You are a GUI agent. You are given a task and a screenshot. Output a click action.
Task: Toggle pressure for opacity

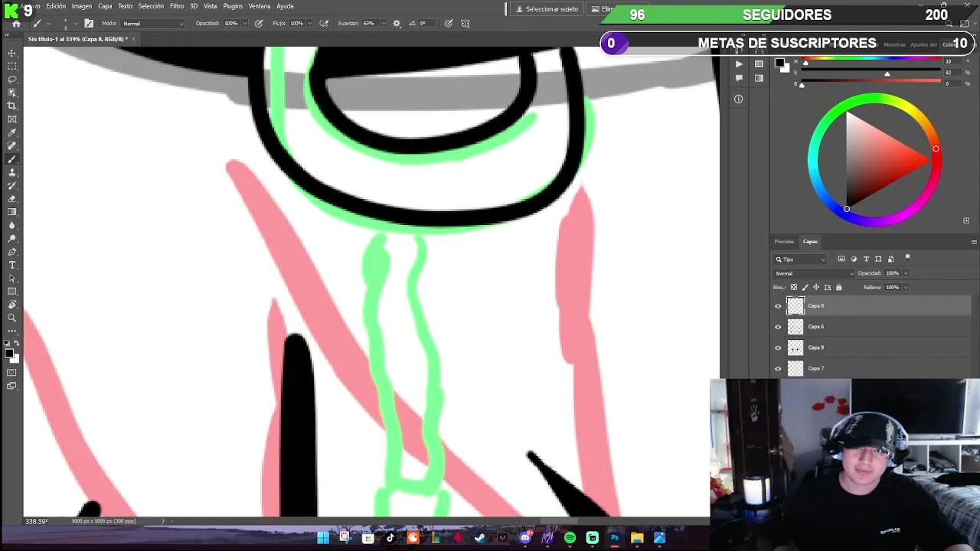(x=259, y=24)
